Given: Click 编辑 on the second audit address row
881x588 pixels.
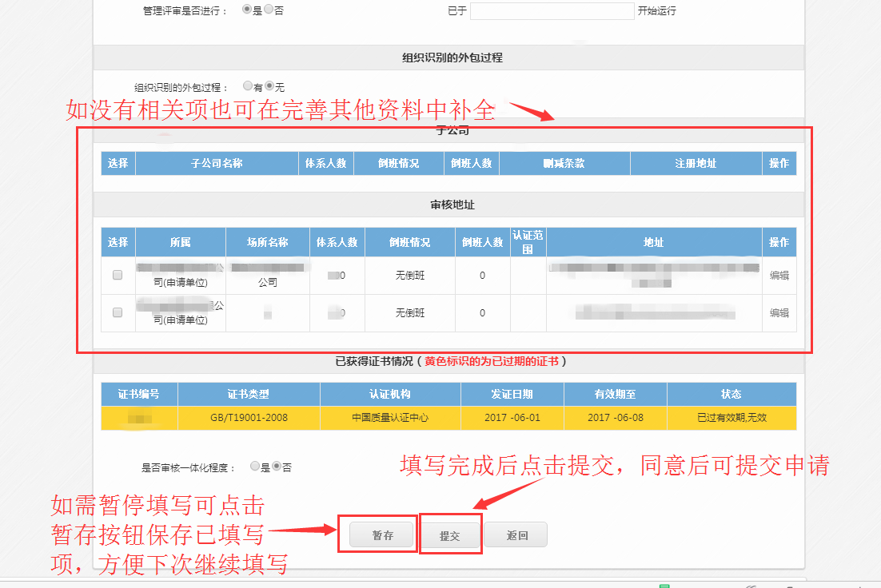Looking at the screenshot, I should click(x=779, y=312).
